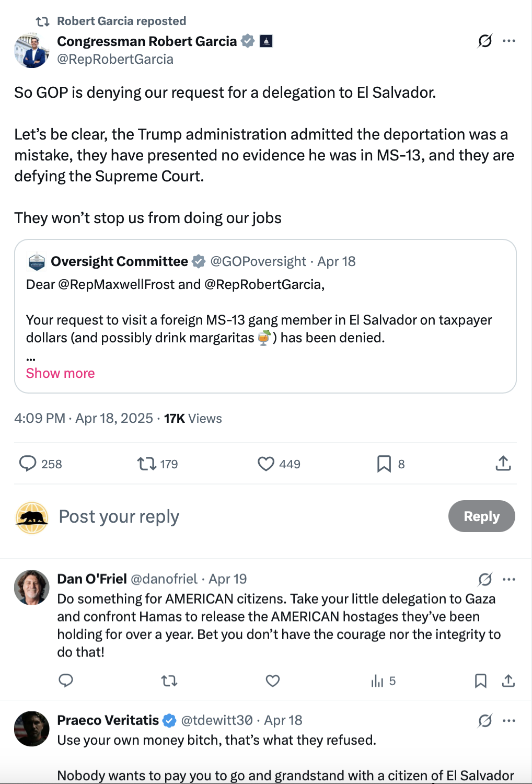Like the main post with heart icon

266,464
